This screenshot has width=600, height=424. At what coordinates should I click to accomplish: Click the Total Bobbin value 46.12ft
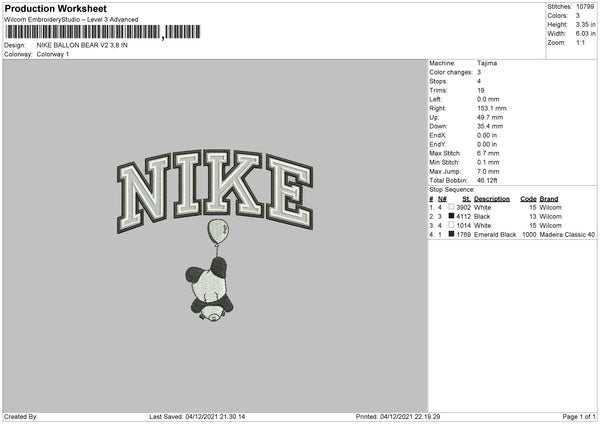(487, 180)
